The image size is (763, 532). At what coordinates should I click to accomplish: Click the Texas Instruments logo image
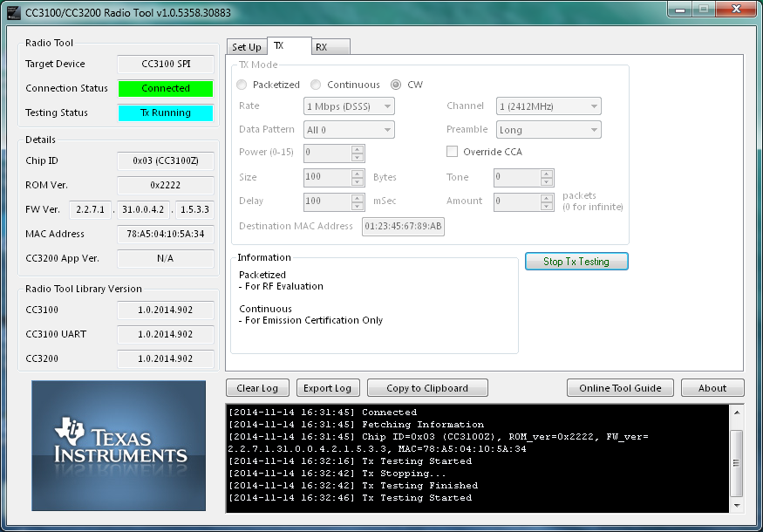click(119, 446)
